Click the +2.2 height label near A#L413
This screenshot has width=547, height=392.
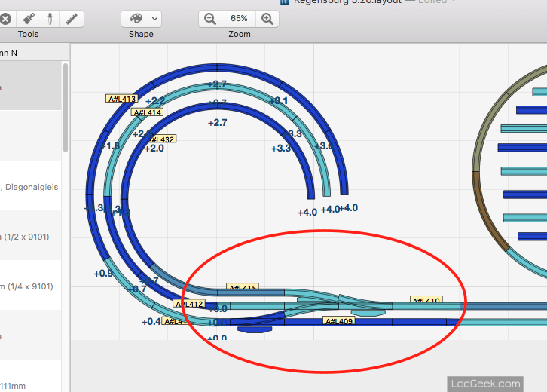[x=155, y=101]
